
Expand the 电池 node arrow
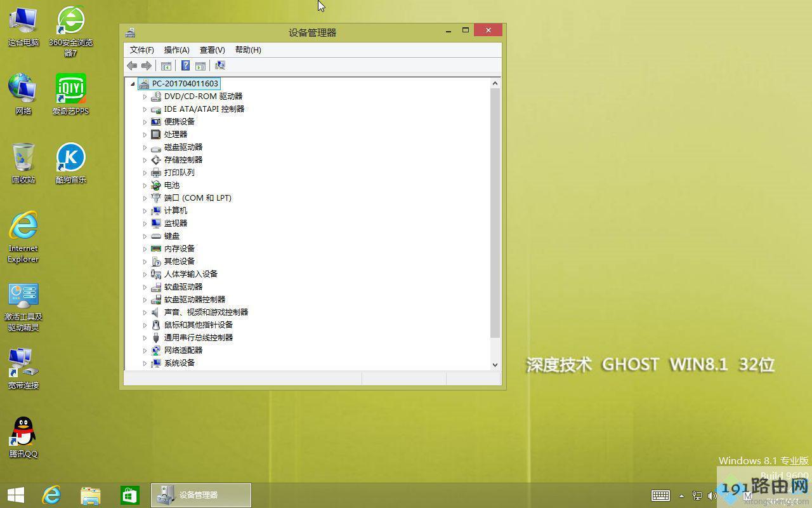click(x=145, y=185)
